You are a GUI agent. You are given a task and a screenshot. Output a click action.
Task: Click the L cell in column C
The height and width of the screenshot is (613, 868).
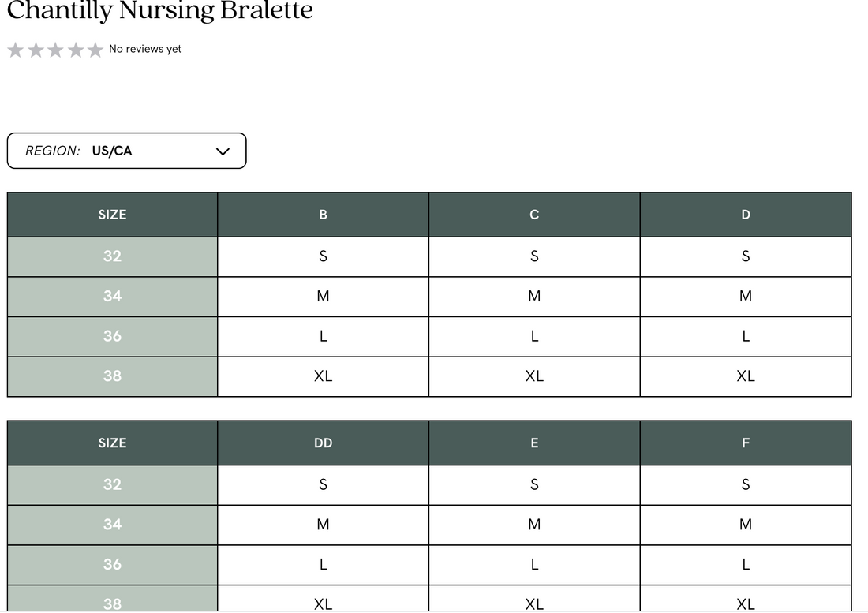534,336
